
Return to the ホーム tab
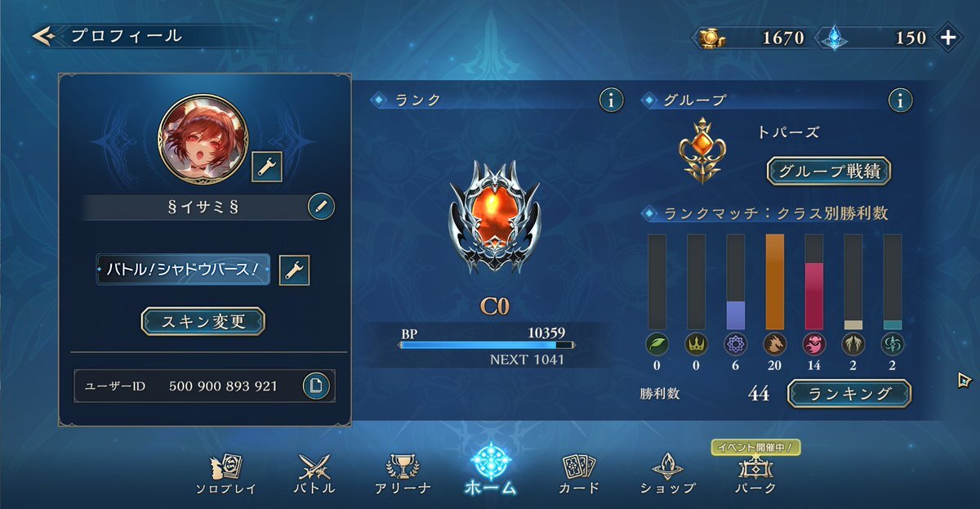click(491, 469)
